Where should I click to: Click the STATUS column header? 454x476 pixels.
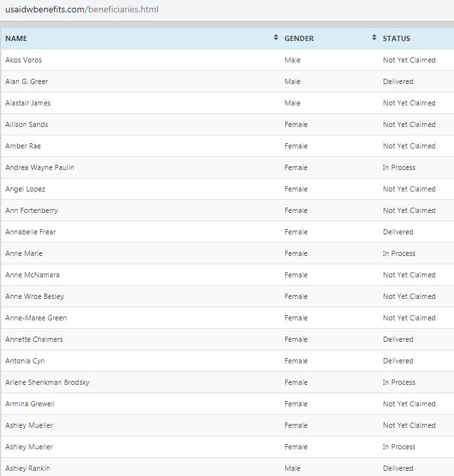pos(396,38)
